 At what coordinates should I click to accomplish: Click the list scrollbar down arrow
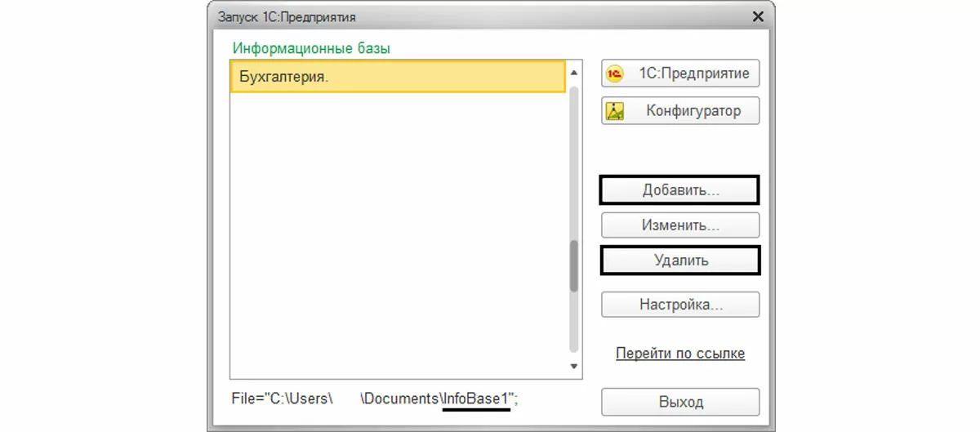[573, 367]
